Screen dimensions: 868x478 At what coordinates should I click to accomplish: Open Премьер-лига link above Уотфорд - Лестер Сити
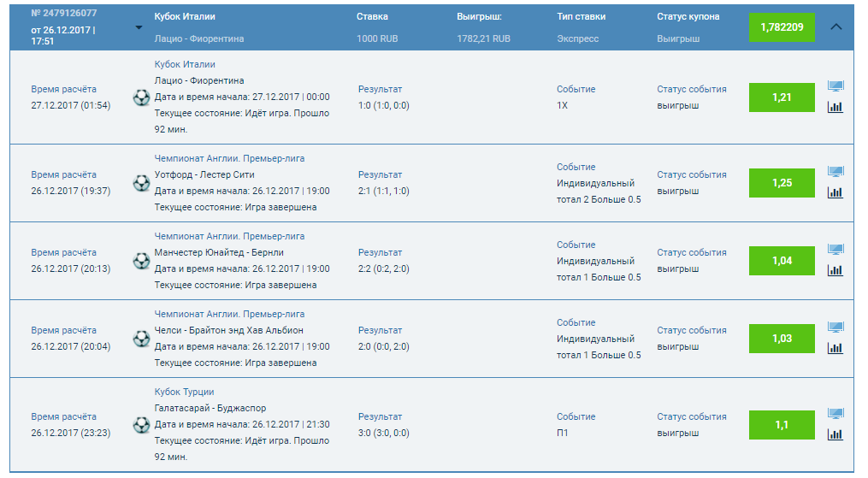[229, 158]
